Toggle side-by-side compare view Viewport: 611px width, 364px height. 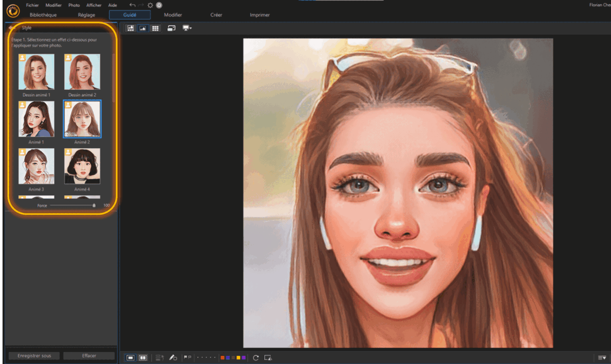[x=143, y=358]
